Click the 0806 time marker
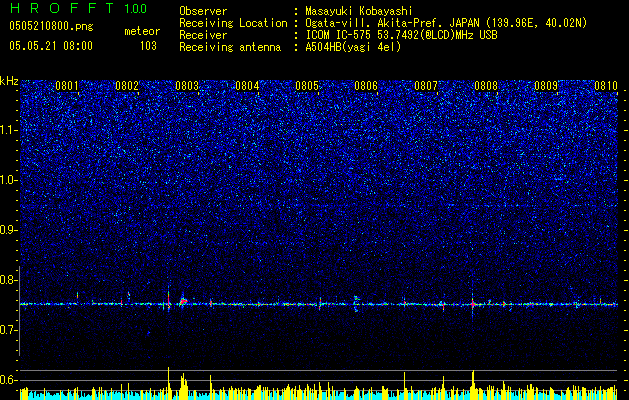Image resolution: width=629 pixels, height=400 pixels. coord(366,86)
